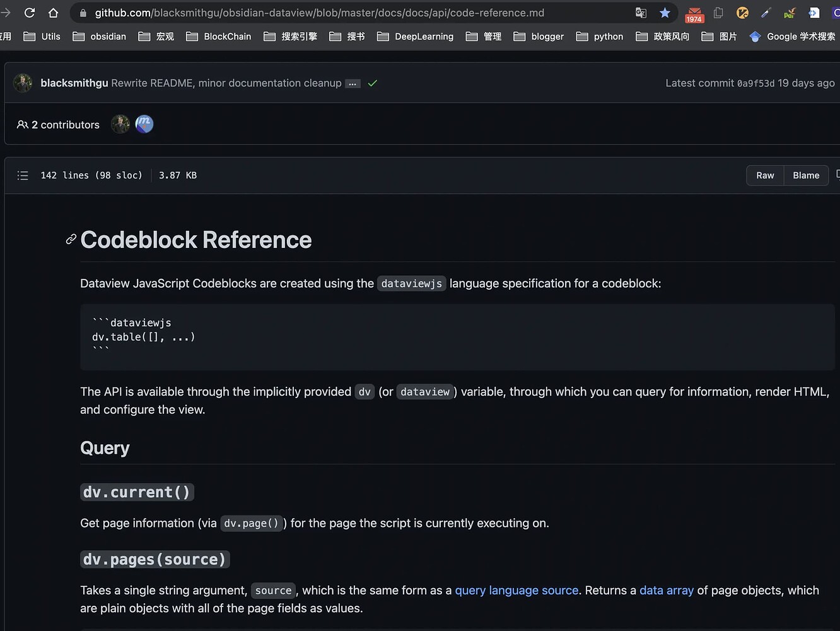840x631 pixels.
Task: Select the Raw view tab
Action: point(765,175)
